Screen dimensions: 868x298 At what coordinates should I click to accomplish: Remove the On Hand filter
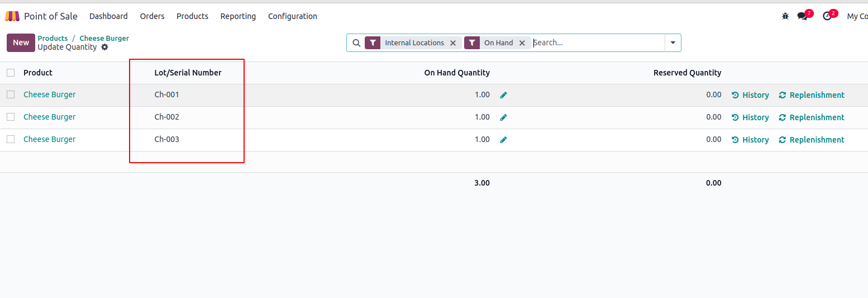pos(522,43)
